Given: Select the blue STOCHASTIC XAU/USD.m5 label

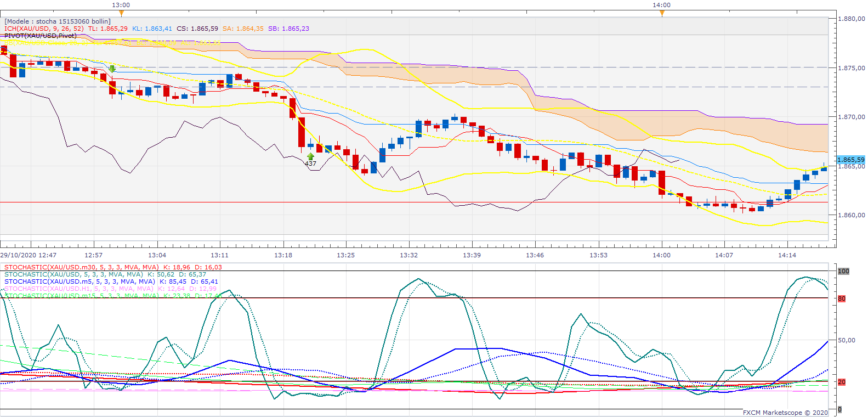Looking at the screenshot, I should tap(111, 281).
